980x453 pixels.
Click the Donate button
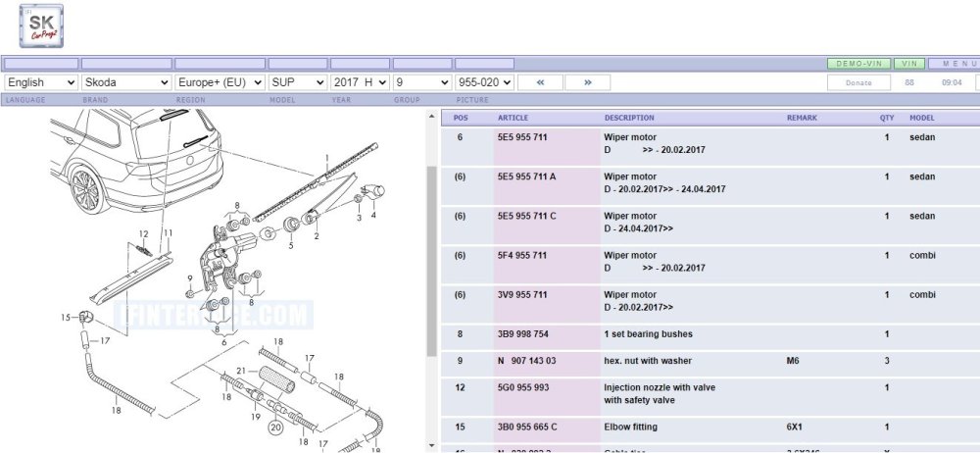[x=858, y=82]
